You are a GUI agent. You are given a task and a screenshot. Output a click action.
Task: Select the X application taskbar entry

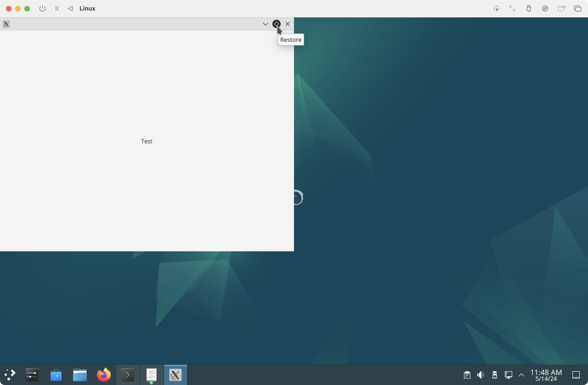(175, 375)
